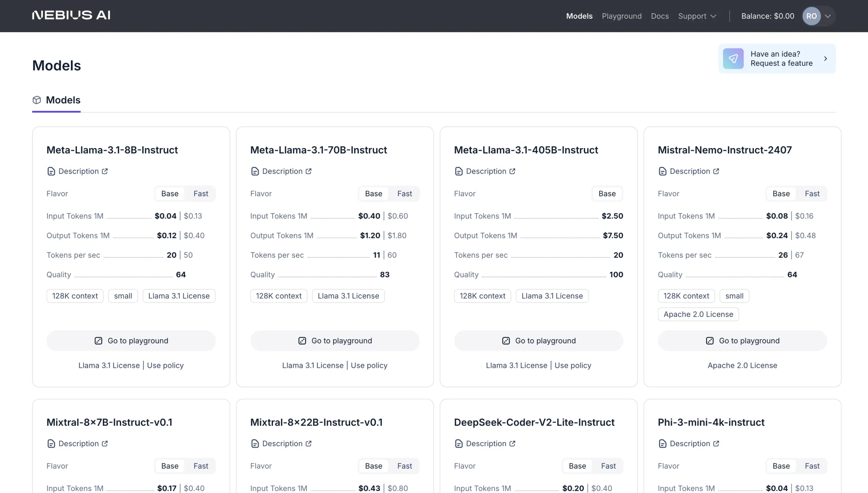This screenshot has width=868, height=493.
Task: Click playground dice icon in Meta-Llama-3.1-405B card
Action: [506, 341]
